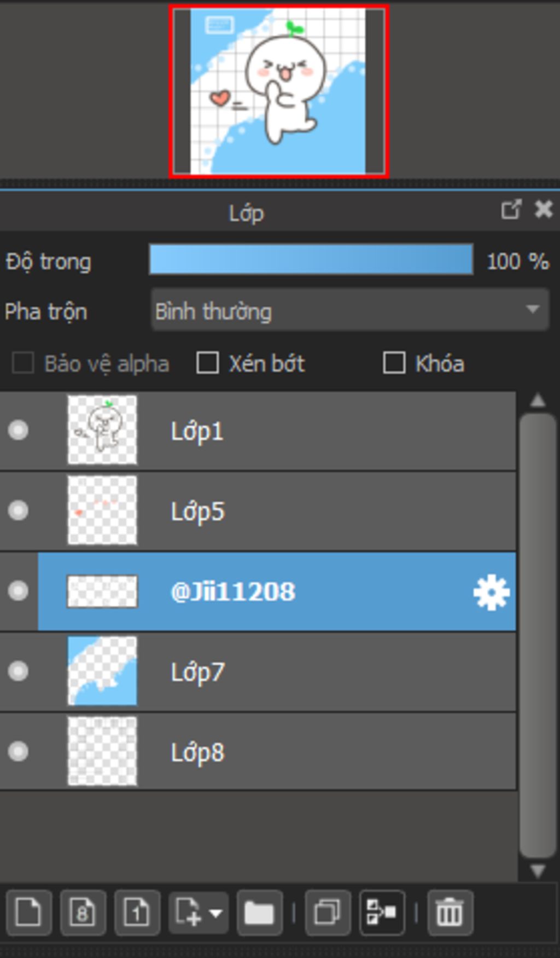Duplicate the selected layer

(327, 913)
